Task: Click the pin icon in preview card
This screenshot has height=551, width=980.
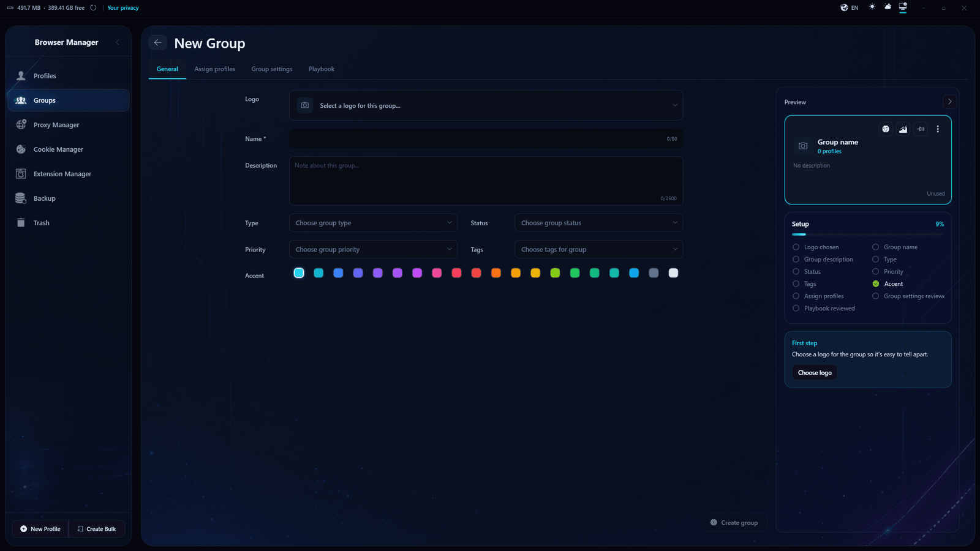Action: pyautogui.click(x=921, y=129)
